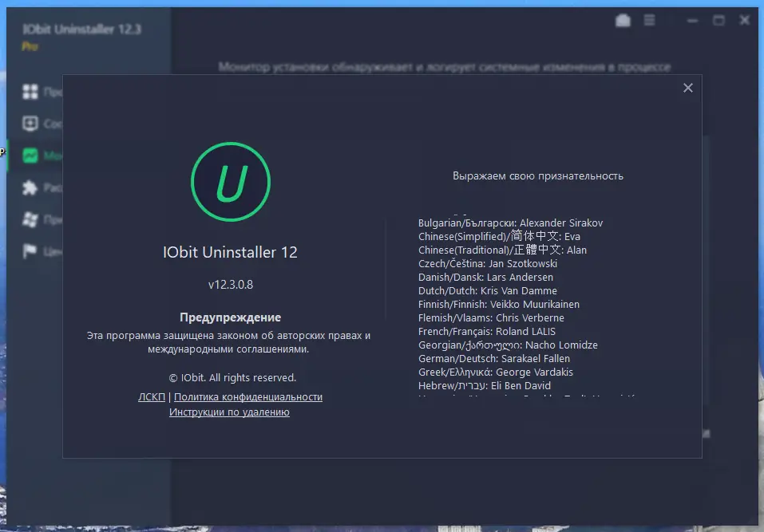Viewport: 764px width, 532px height.
Task: Click the Предупреждение heading
Action: tap(231, 317)
